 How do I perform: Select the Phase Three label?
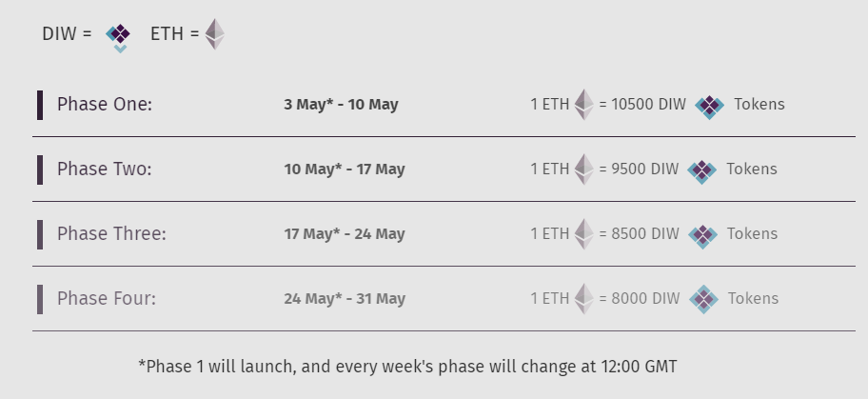(111, 234)
